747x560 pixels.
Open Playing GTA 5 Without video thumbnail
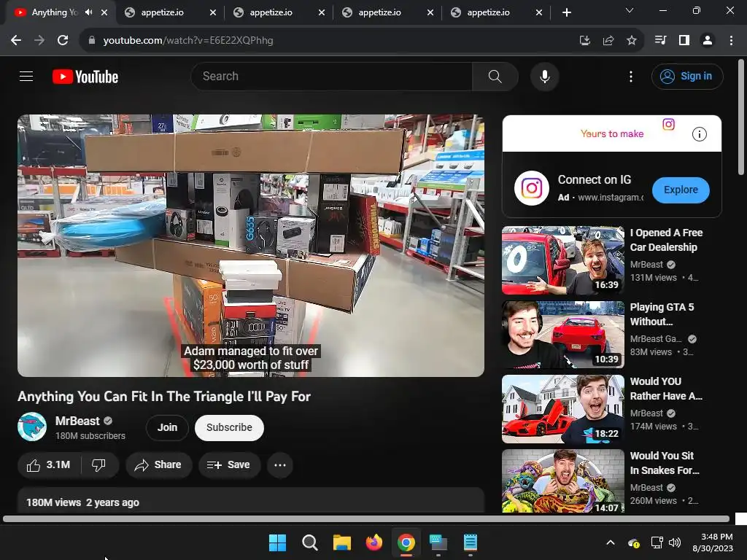point(563,334)
